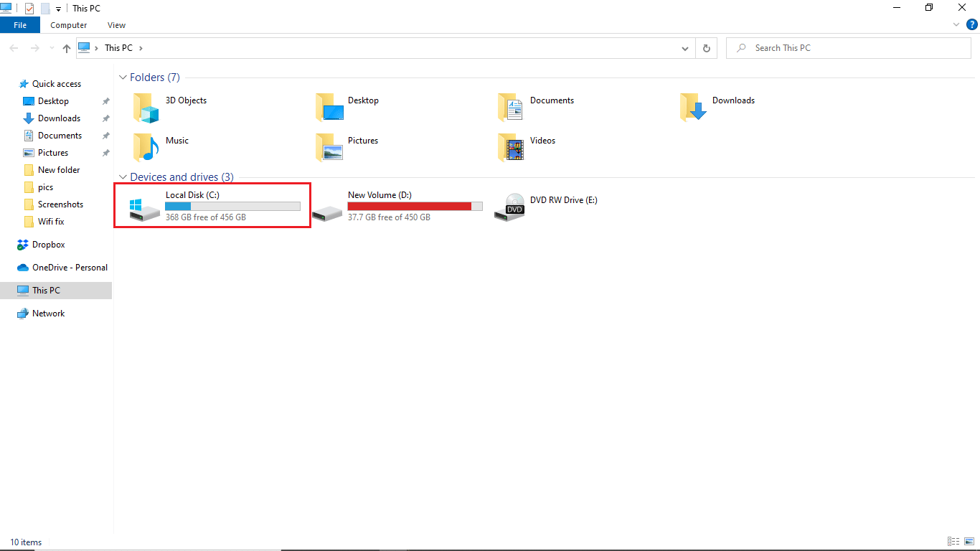Click the '10 items' status bar text
The height and width of the screenshot is (551, 980).
pos(26,542)
